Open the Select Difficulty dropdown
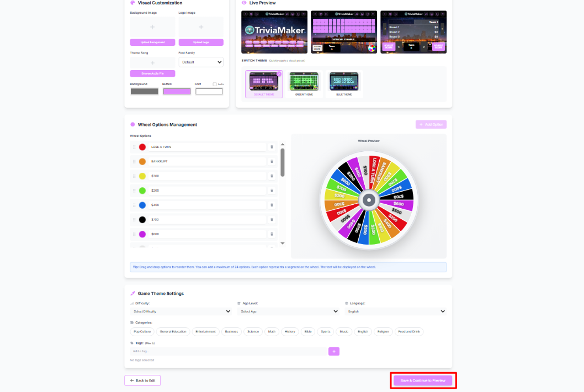Image resolution: width=584 pixels, height=392 pixels. pyautogui.click(x=182, y=311)
